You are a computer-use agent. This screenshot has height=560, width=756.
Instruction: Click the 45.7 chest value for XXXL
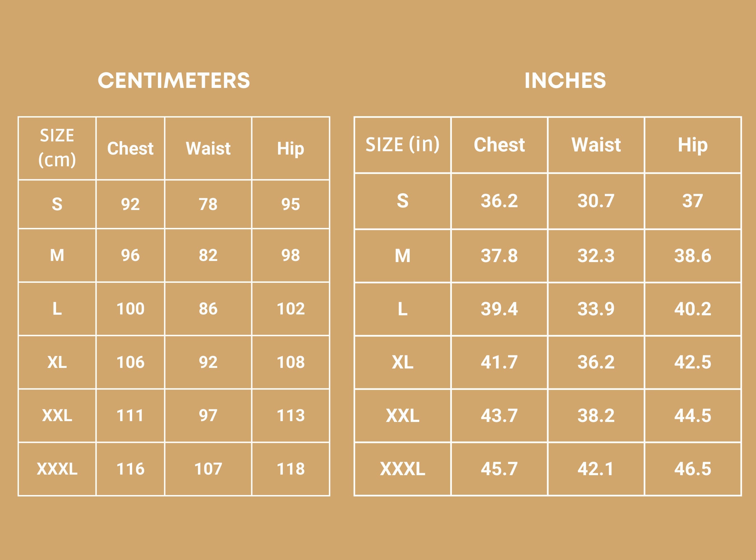tap(499, 469)
